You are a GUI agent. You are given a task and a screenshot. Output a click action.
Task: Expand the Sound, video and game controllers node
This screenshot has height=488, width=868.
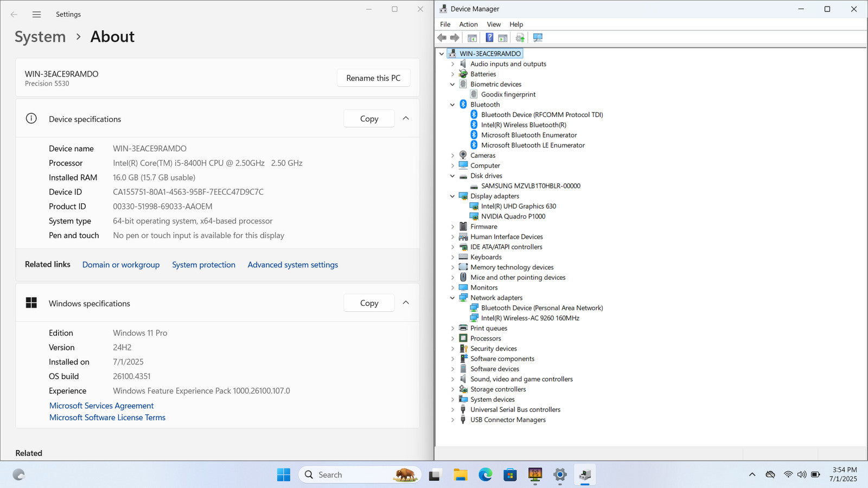pos(452,379)
